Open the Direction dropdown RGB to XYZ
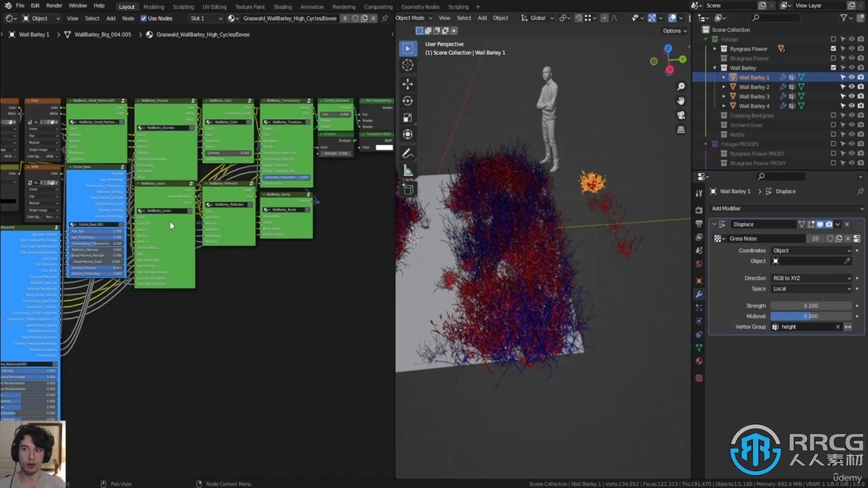This screenshot has width=868, height=488. (811, 278)
